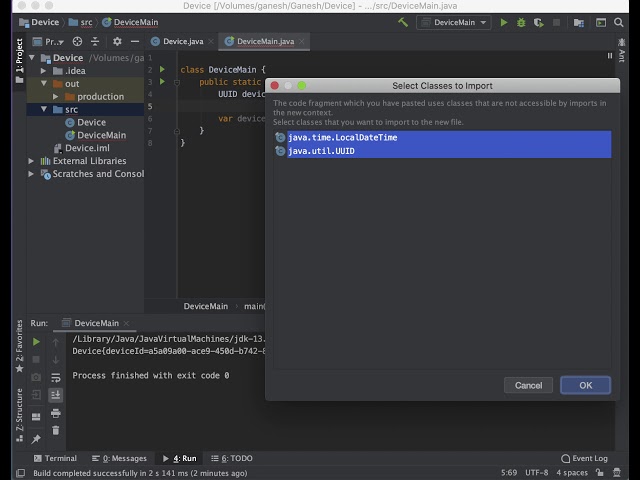
Task: Click OK in Select Classes to Import
Action: coord(585,385)
